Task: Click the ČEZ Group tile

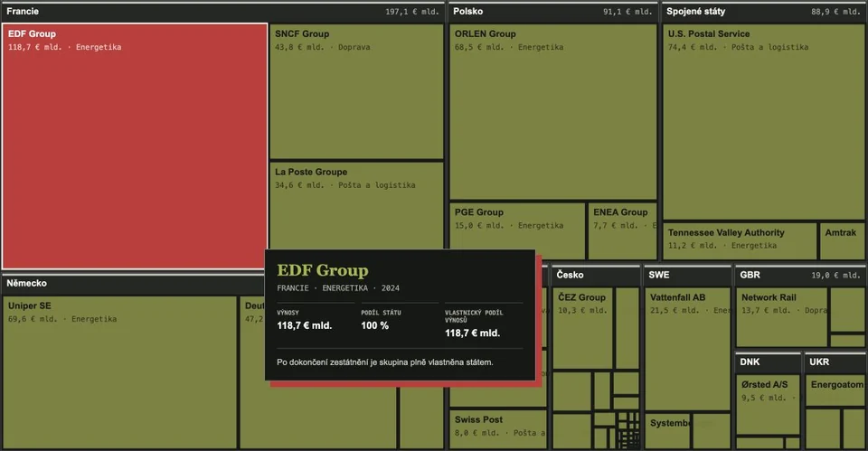Action: [x=583, y=327]
